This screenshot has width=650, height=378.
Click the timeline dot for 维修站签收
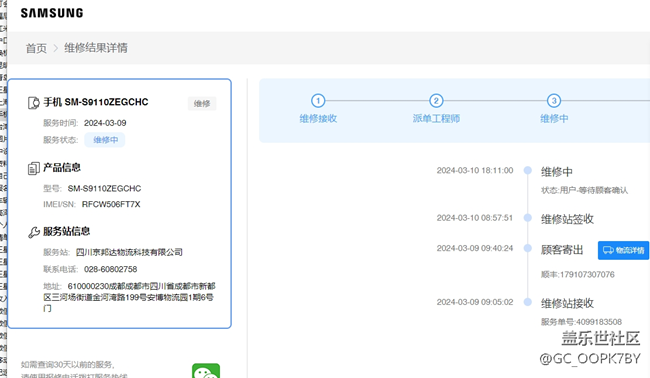[528, 218]
